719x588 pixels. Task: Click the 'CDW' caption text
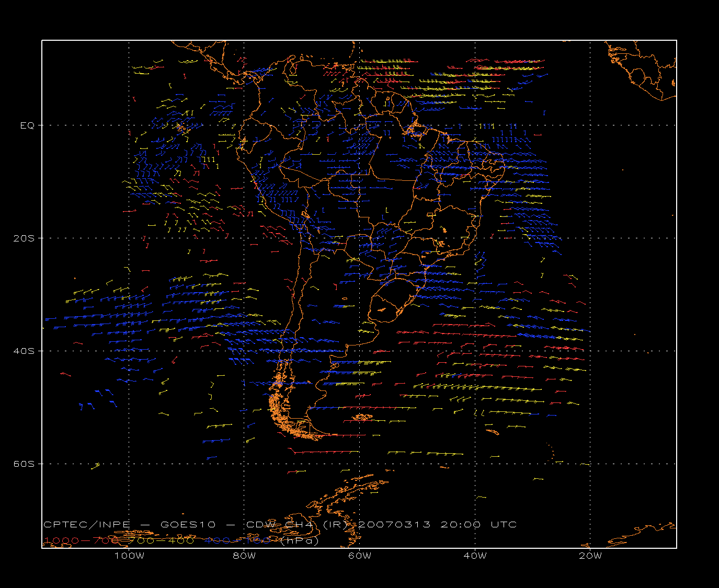(260, 524)
